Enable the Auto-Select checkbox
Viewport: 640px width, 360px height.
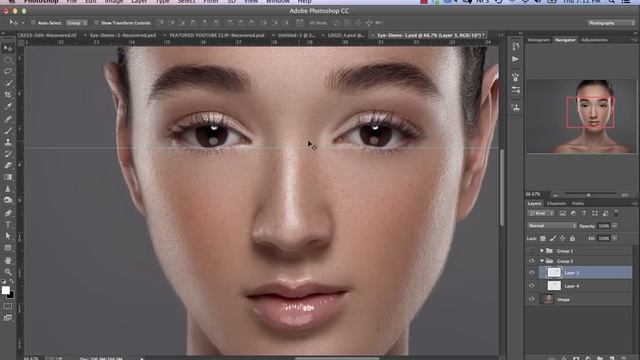(33, 23)
